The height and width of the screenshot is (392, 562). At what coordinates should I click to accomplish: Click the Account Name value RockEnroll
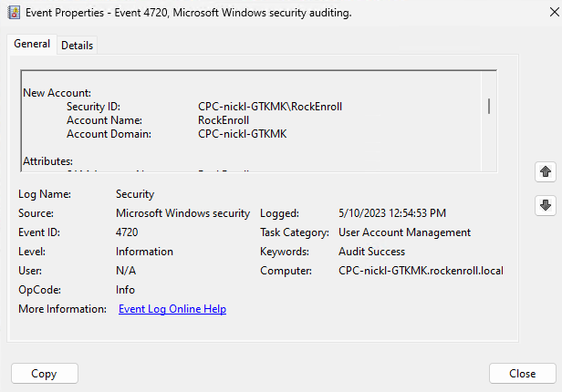(x=224, y=120)
